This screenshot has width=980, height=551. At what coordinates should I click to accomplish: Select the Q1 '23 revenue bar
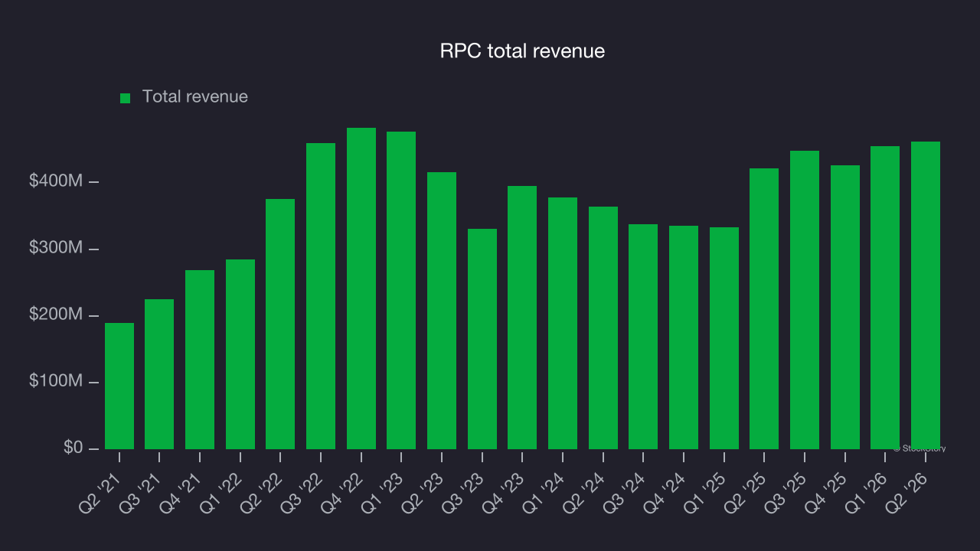click(401, 290)
